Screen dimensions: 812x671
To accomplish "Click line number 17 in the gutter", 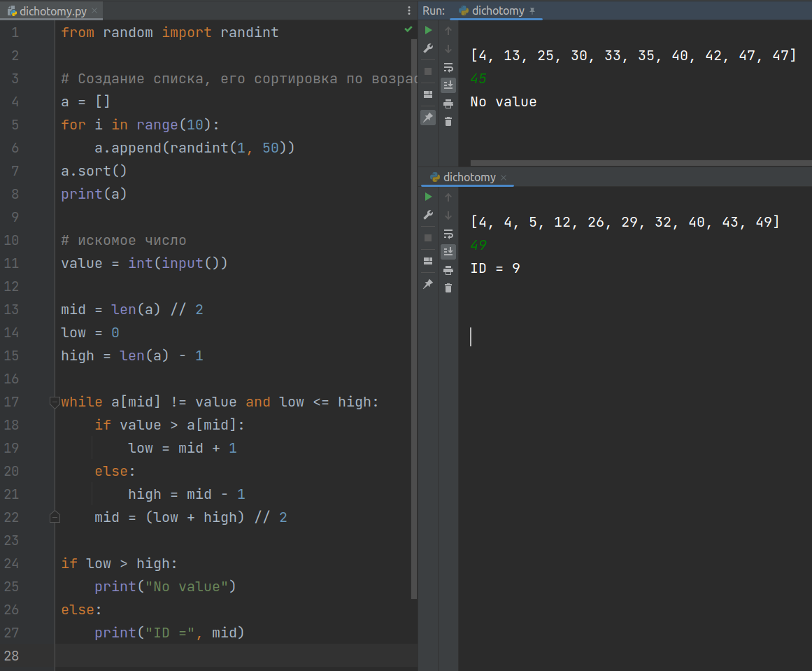I will pyautogui.click(x=11, y=402).
